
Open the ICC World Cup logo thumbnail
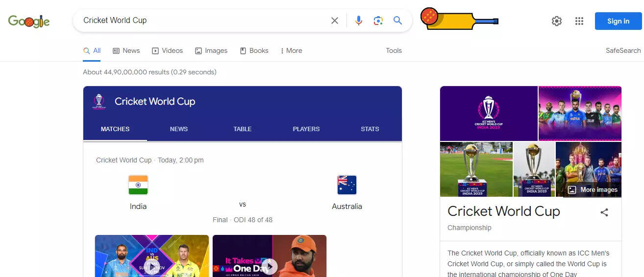coord(489,113)
